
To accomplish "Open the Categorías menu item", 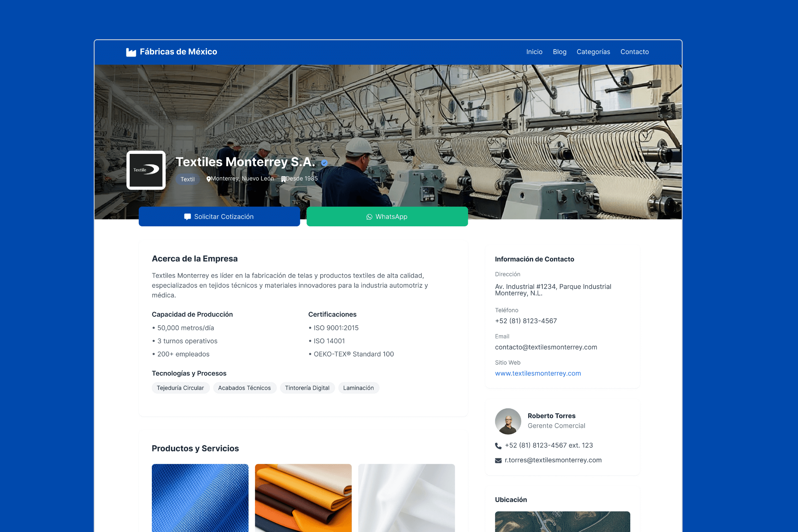I will [593, 52].
